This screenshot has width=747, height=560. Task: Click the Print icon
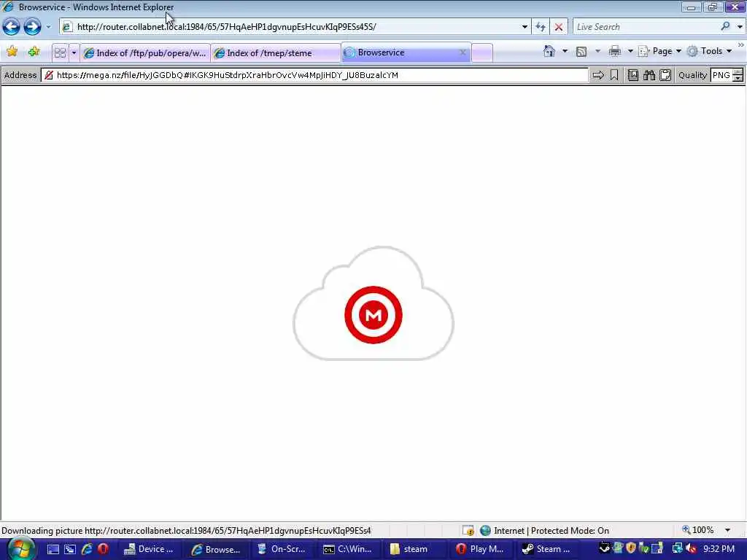(x=614, y=51)
